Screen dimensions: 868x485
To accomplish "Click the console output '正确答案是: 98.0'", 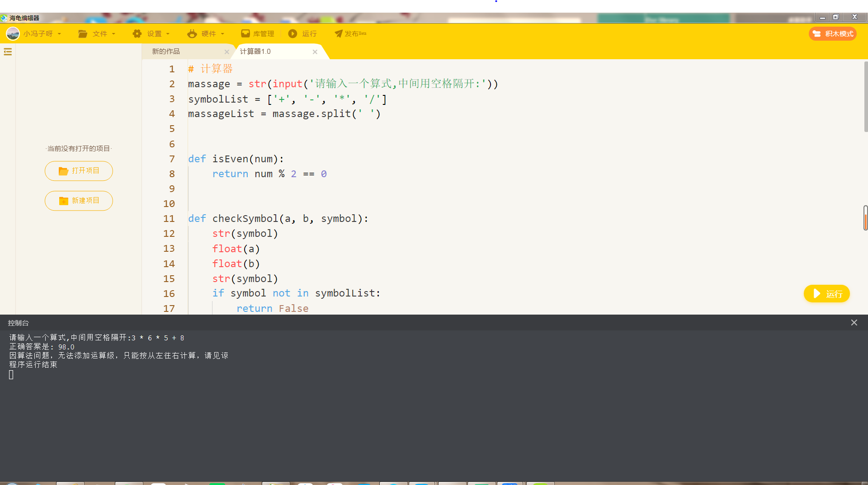I will pos(42,347).
